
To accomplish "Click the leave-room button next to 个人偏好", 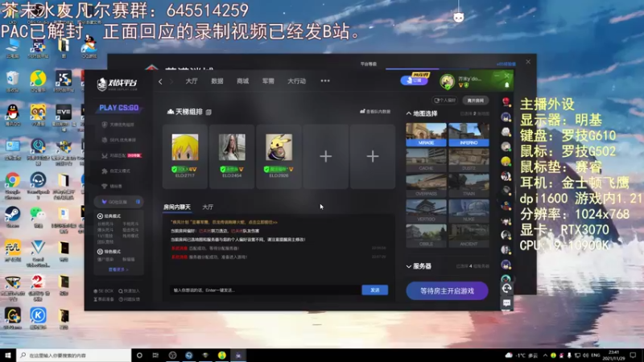I will 475,100.
